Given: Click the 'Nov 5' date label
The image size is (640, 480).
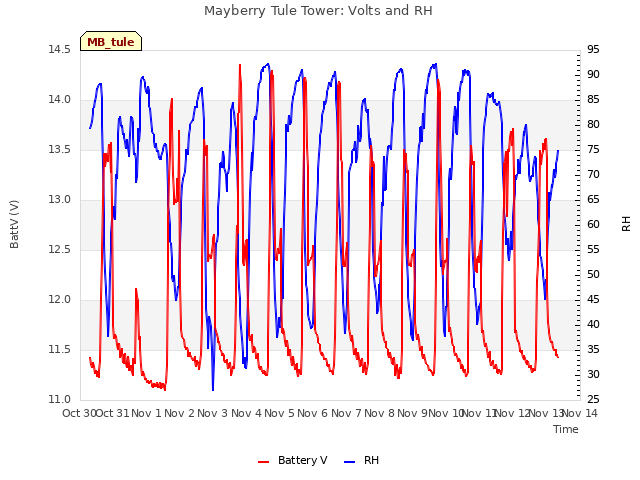Looking at the screenshot, I should click(279, 413).
